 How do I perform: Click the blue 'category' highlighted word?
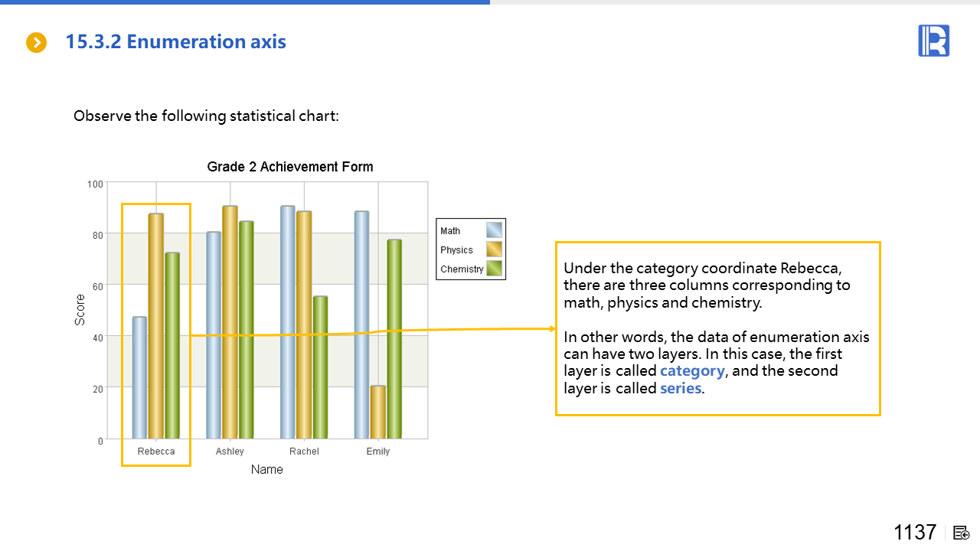tap(692, 371)
